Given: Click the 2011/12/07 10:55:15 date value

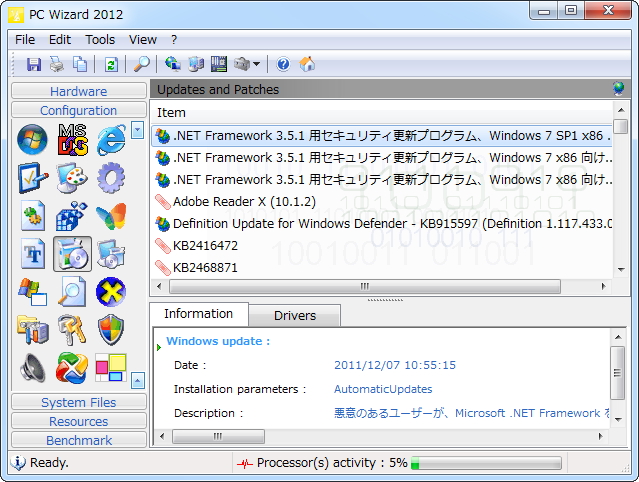Looking at the screenshot, I should point(395,365).
